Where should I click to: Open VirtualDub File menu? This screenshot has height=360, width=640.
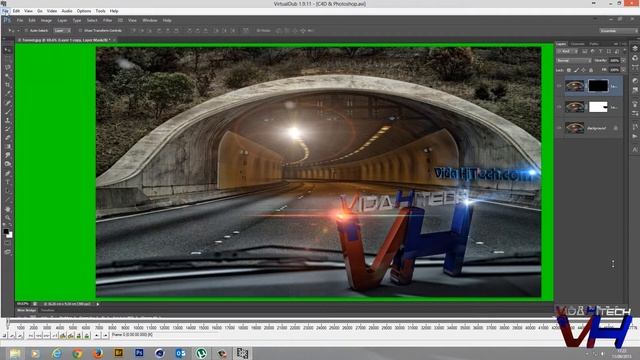(6, 11)
